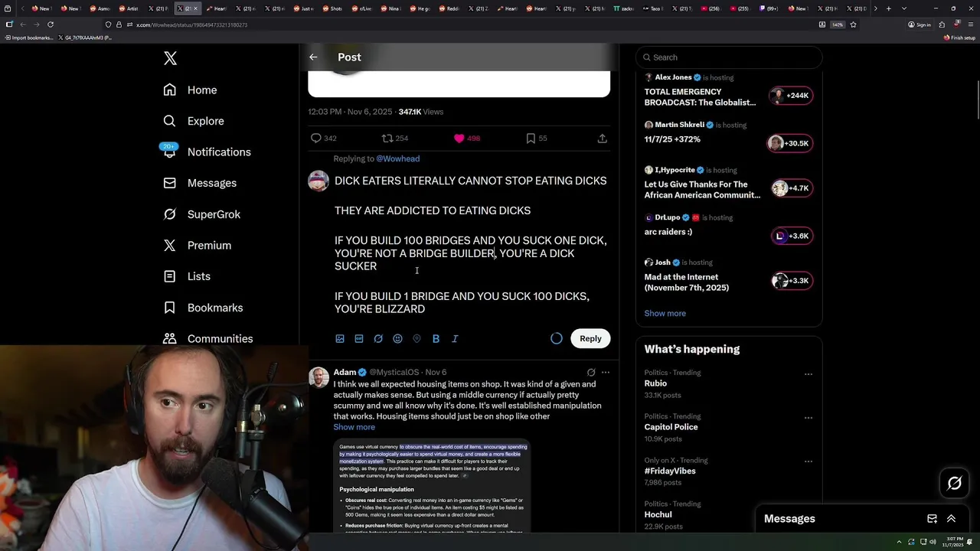Open browser tab list dropdown
Screen dimensions: 980x551
[x=904, y=8]
